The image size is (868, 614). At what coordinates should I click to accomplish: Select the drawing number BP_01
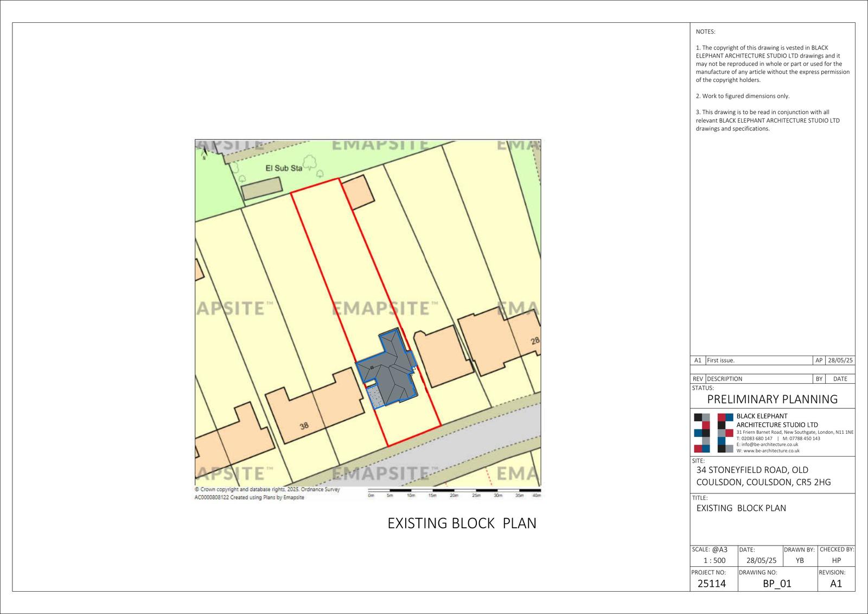777,584
